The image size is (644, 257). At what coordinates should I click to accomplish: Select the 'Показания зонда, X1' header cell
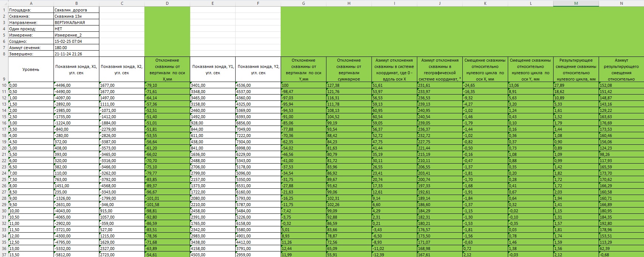pyautogui.click(x=76, y=69)
